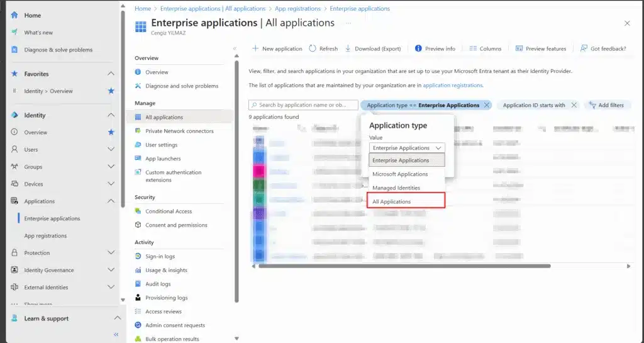Open the application registrations link
This screenshot has width=644, height=343.
[x=453, y=85]
